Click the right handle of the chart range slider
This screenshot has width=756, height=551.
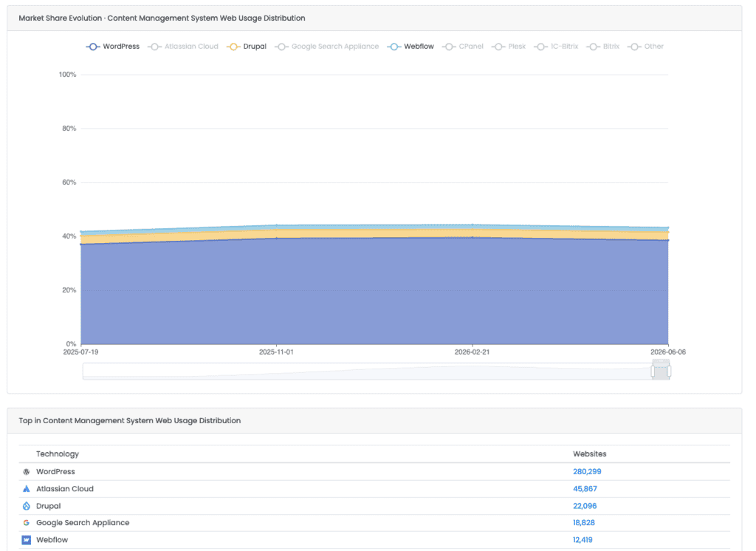(x=669, y=372)
